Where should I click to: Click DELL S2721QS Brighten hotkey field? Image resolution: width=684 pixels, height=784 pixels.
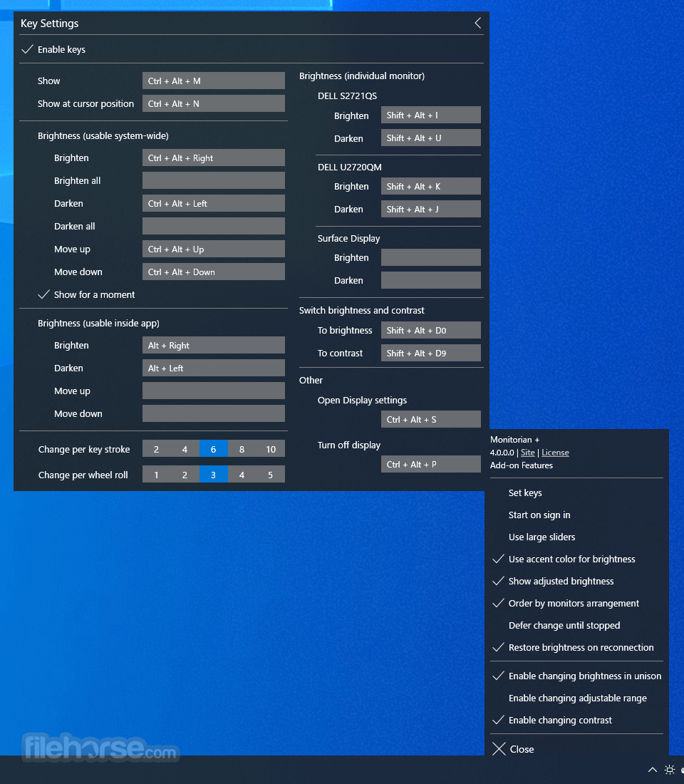tap(431, 115)
